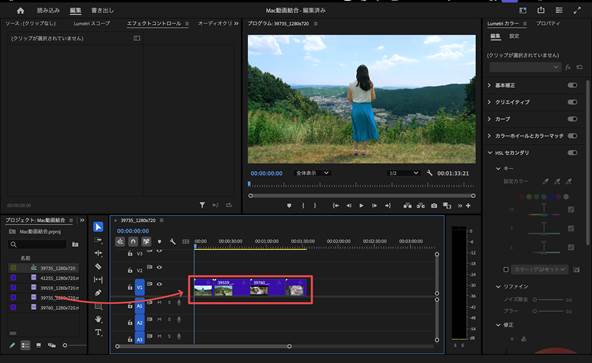Open the Lumen スコープ panel tab
Image resolution: width=592 pixels, height=363 pixels.
[x=92, y=23]
